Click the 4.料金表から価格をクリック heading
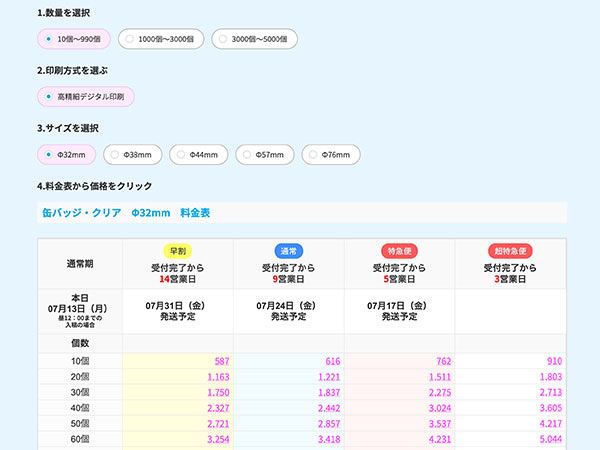This screenshot has height=450, width=600. pyautogui.click(x=95, y=186)
